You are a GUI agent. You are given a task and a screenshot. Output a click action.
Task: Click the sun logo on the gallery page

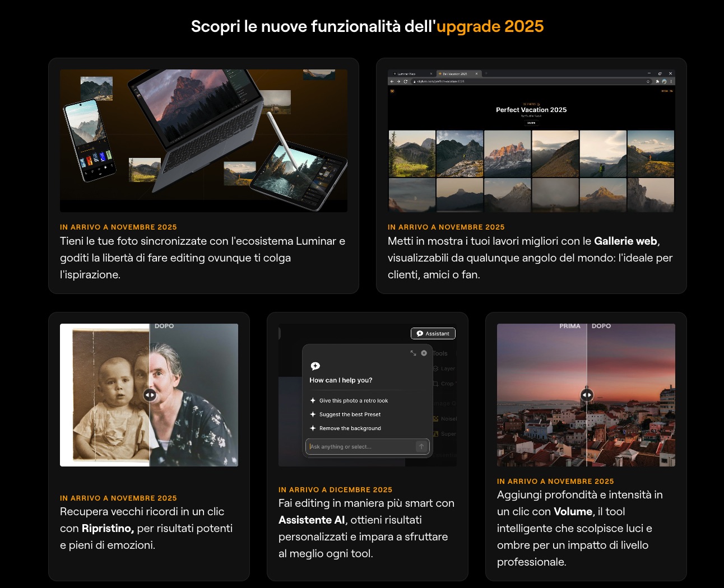coord(392,91)
